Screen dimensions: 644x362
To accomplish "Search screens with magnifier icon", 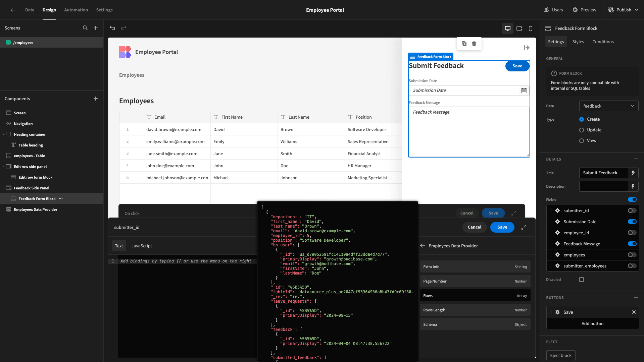I will pos(85,28).
